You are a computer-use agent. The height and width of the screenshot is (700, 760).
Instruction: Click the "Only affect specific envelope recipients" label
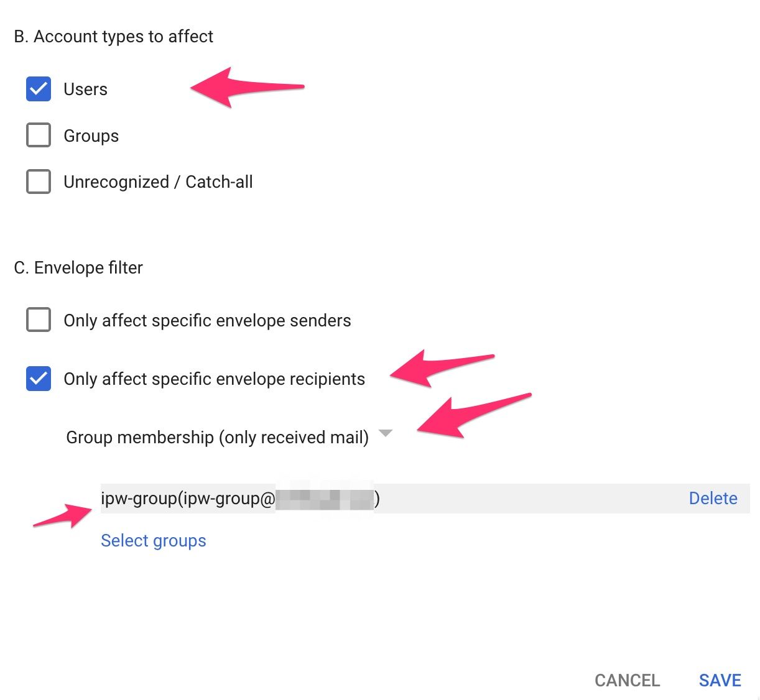(214, 379)
